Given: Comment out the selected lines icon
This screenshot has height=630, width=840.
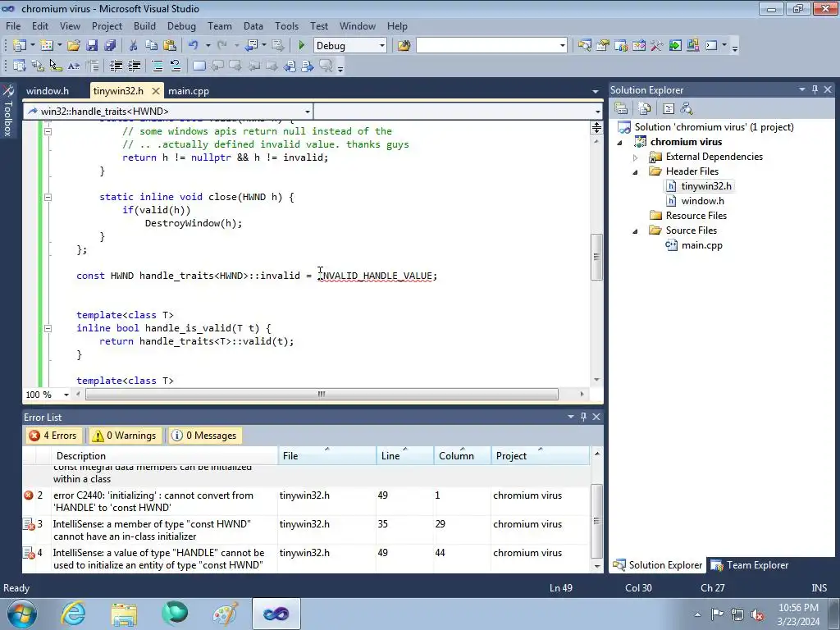Looking at the screenshot, I should [x=157, y=66].
